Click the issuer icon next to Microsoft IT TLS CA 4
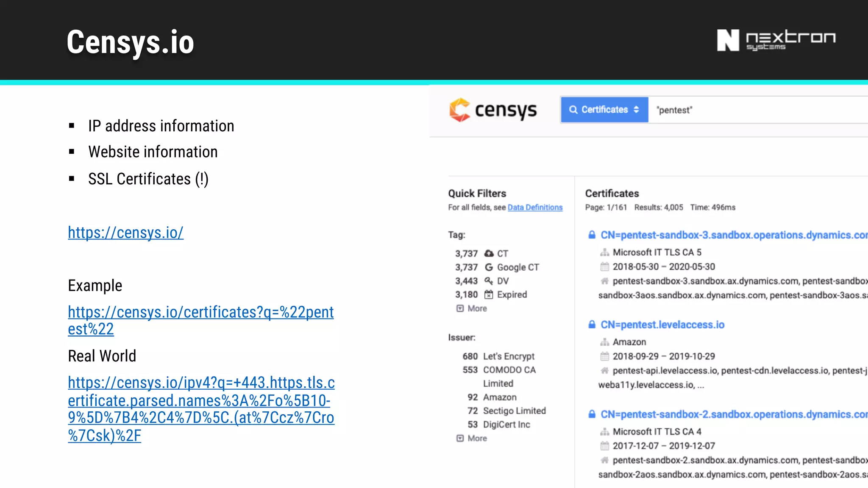This screenshot has height=488, width=868. 604,432
